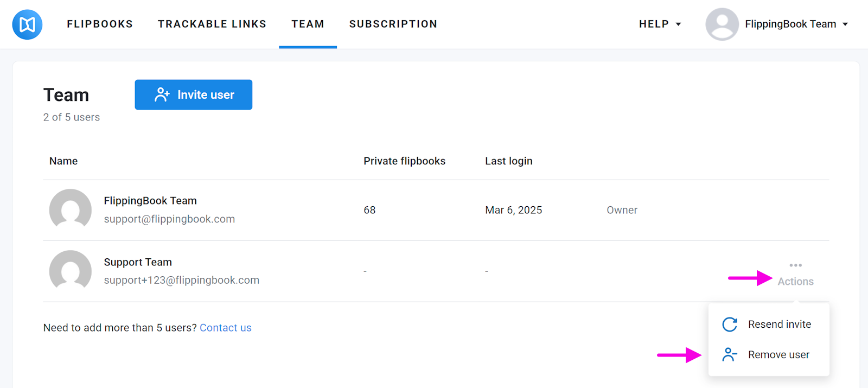Click the Name column header
This screenshot has width=868, height=388.
[x=63, y=161]
